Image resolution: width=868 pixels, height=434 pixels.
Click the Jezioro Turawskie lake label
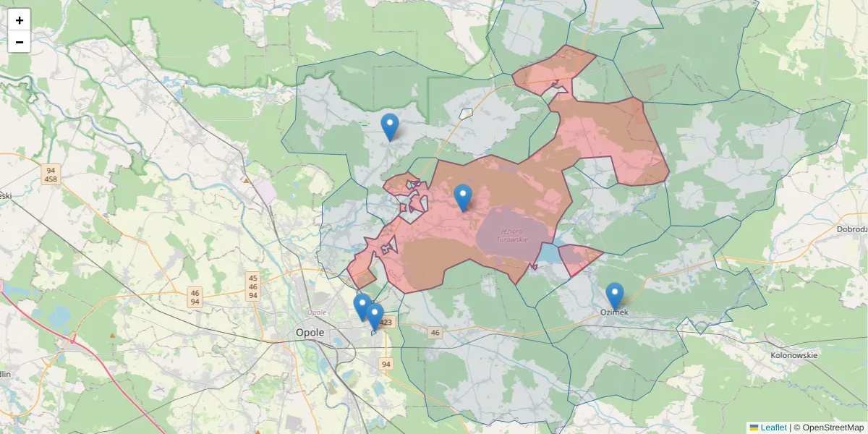click(513, 234)
